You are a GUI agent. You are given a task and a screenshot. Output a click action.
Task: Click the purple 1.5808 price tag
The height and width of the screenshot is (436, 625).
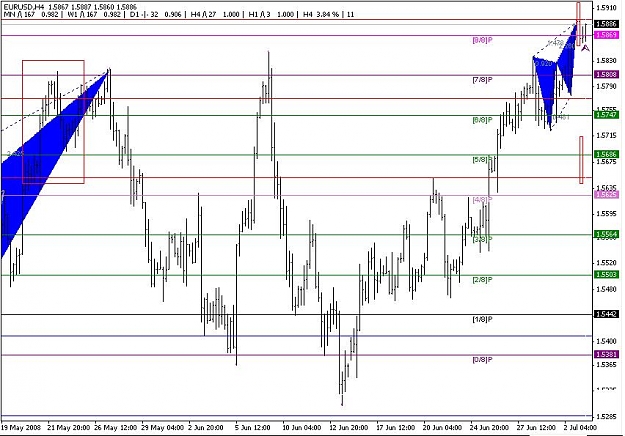[x=607, y=75]
